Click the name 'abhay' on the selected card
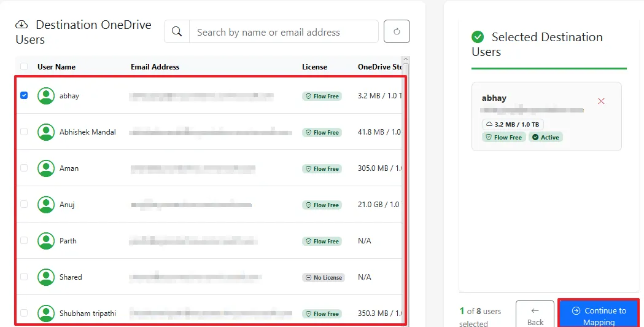Screen dimensions: 644x327 (x=494, y=98)
